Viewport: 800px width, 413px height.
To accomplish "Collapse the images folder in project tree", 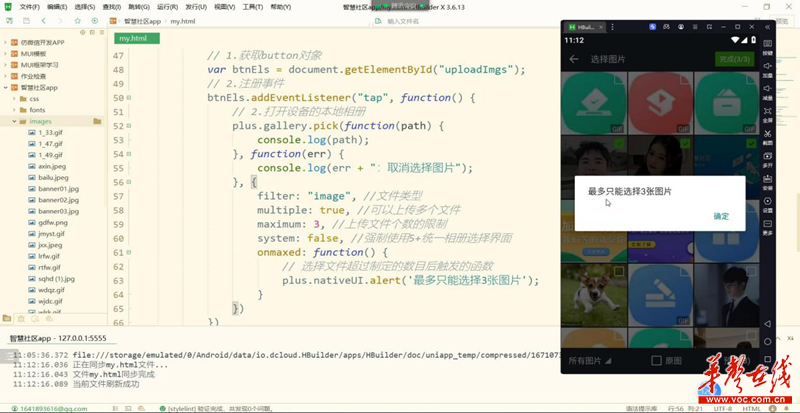I will (15, 121).
